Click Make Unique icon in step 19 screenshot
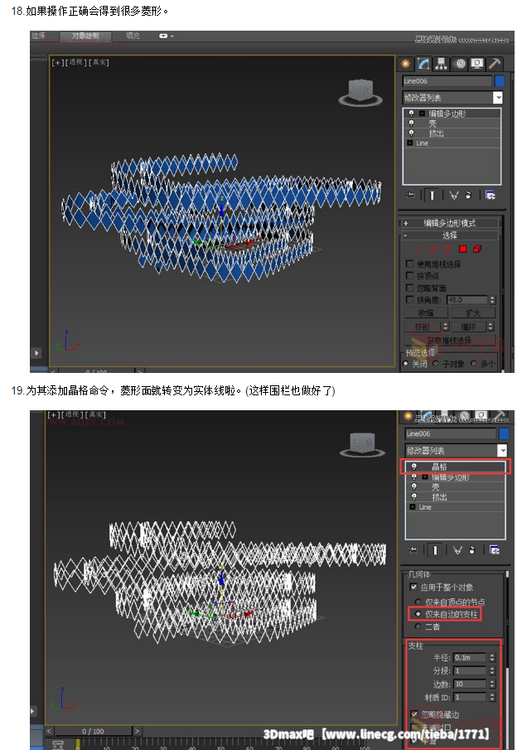522x750 pixels. pos(457,550)
